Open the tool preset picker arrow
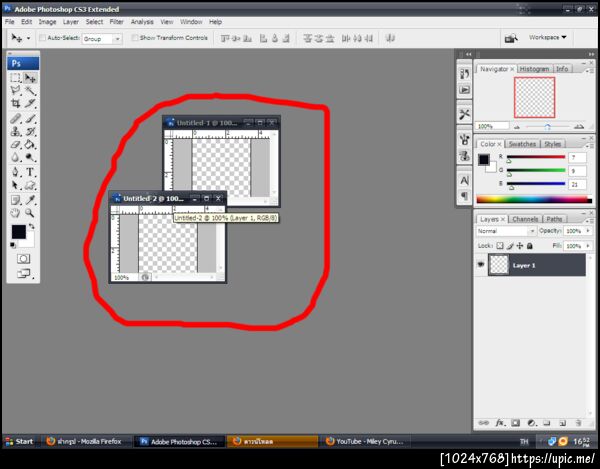 [x=28, y=38]
